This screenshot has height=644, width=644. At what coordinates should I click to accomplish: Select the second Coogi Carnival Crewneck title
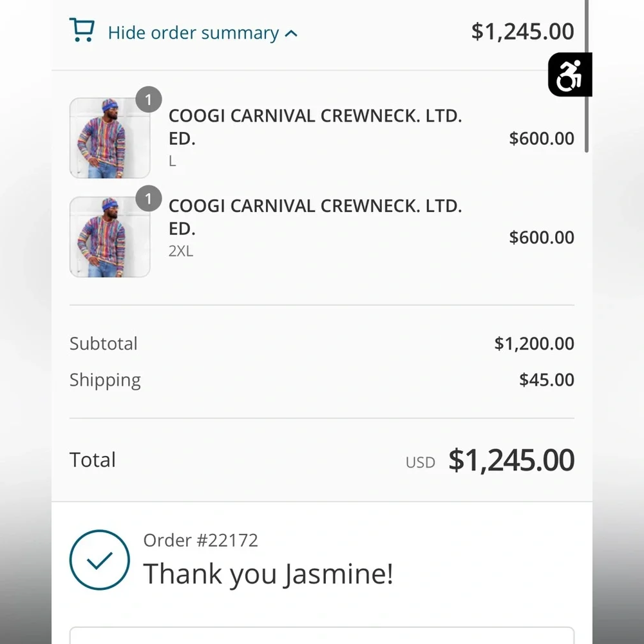click(315, 217)
